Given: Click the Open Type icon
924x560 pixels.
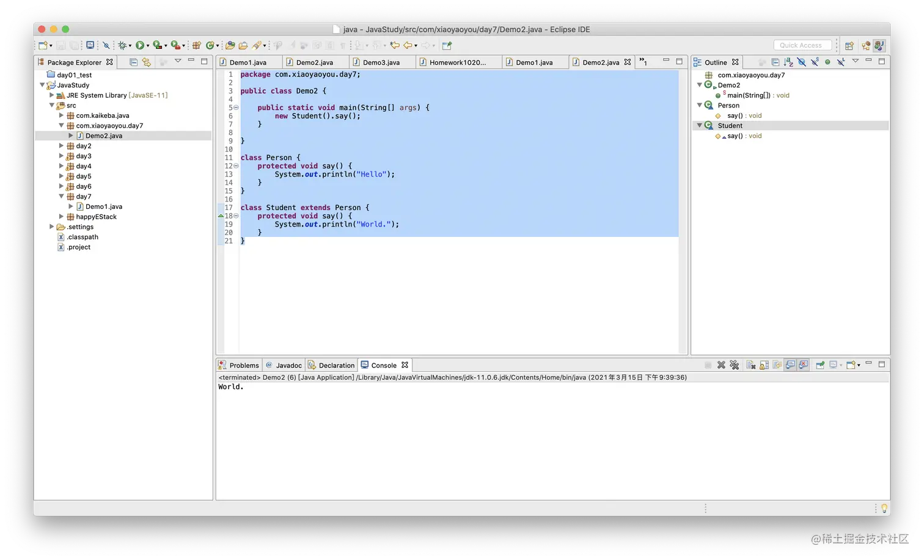Looking at the screenshot, I should click(230, 45).
